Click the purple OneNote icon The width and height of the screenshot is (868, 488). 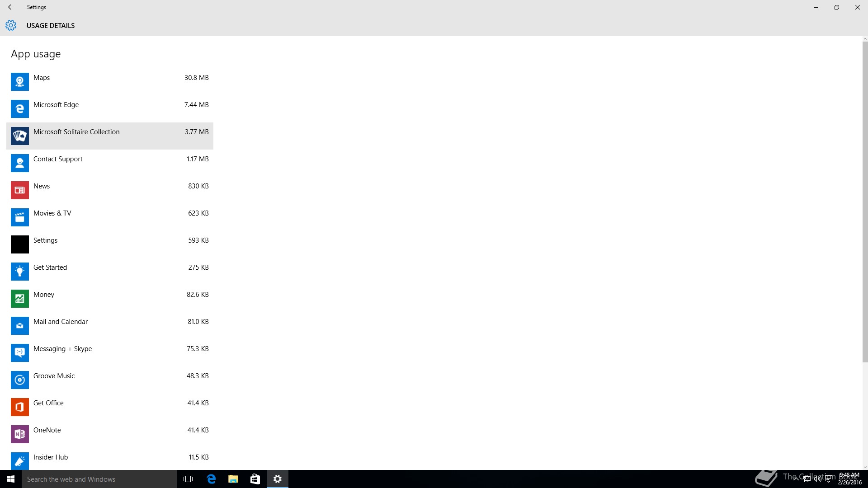pyautogui.click(x=20, y=434)
